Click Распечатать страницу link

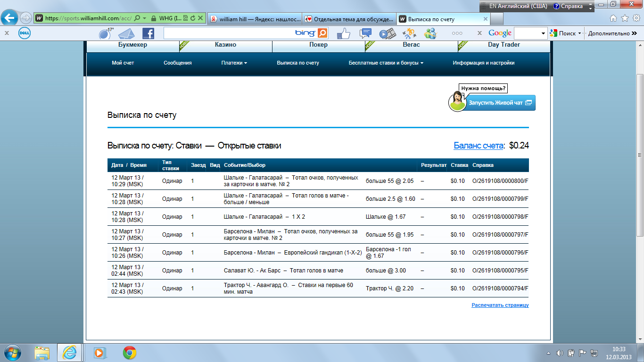500,305
